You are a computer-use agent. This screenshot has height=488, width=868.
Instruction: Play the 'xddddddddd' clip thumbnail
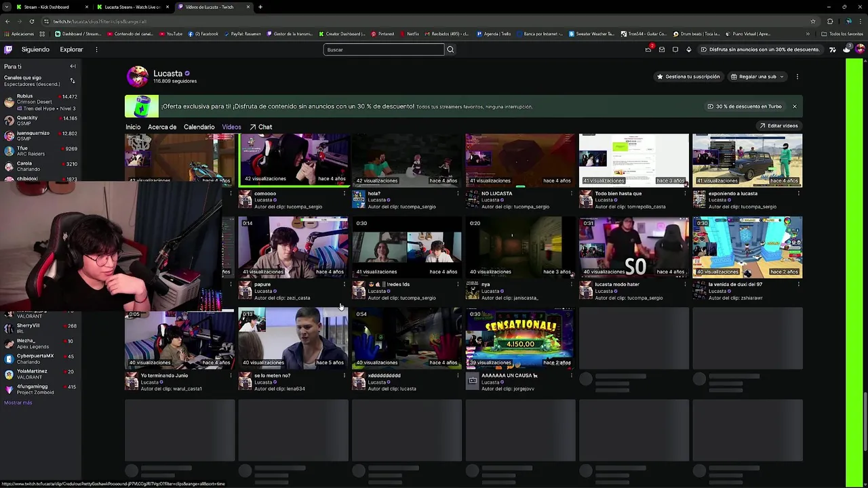(x=407, y=338)
